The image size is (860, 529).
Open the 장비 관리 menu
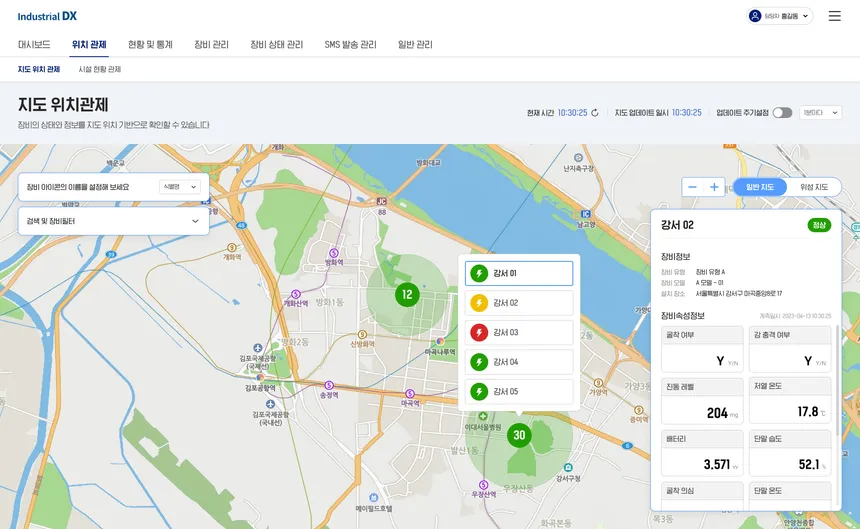click(x=211, y=44)
